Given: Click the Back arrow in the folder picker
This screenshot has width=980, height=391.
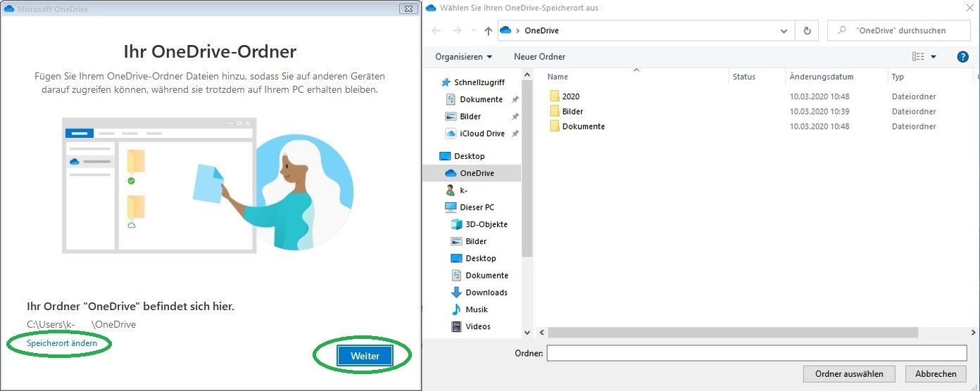Looking at the screenshot, I should (436, 31).
